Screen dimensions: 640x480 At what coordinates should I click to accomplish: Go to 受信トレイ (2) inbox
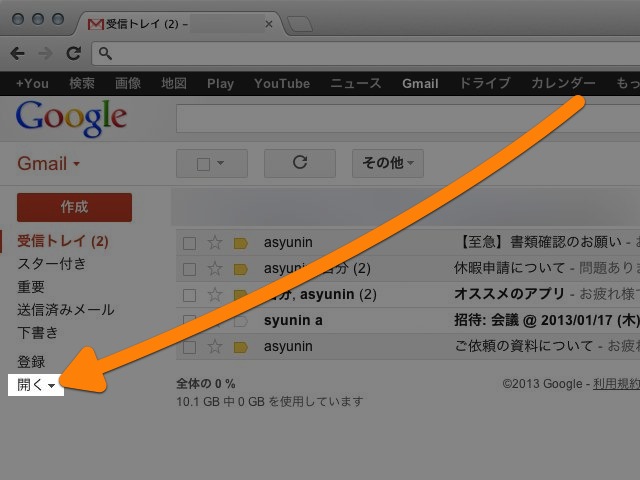pos(63,241)
